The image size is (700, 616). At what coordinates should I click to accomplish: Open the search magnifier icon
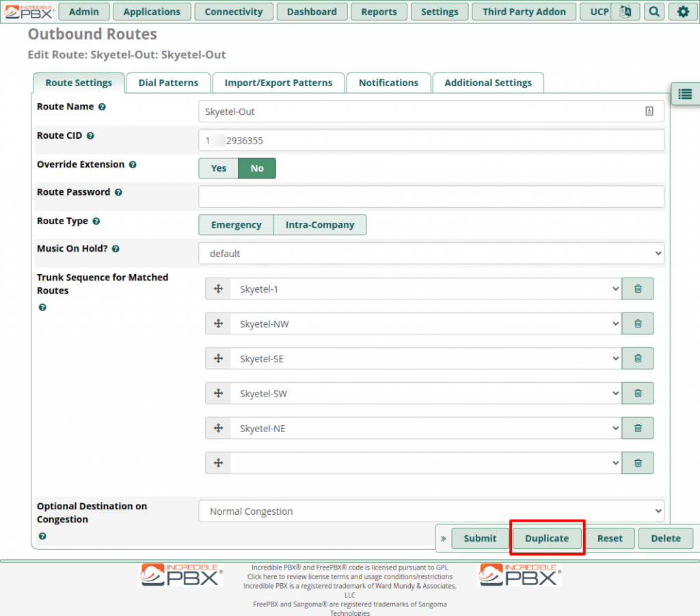pos(654,12)
